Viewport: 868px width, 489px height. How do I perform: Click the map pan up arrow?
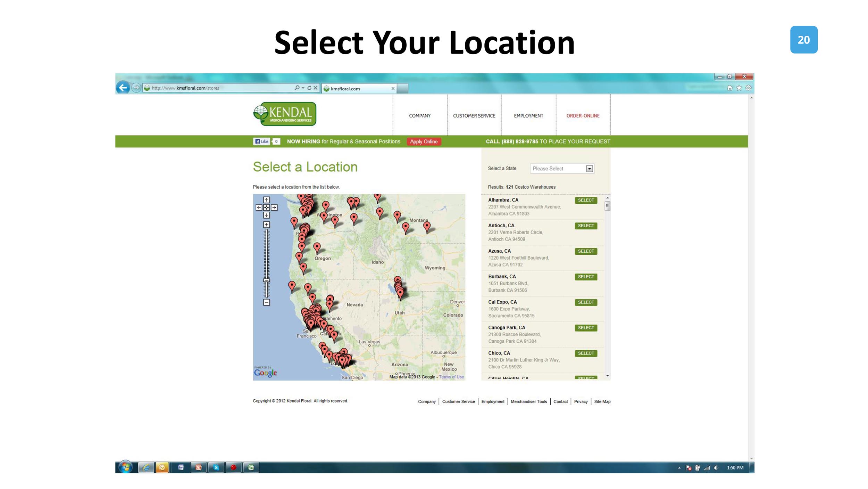point(266,200)
